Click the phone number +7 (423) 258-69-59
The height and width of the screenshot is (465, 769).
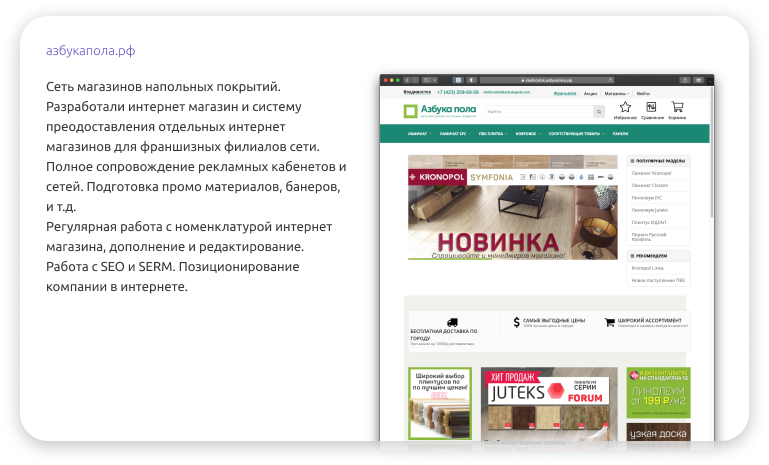click(458, 92)
